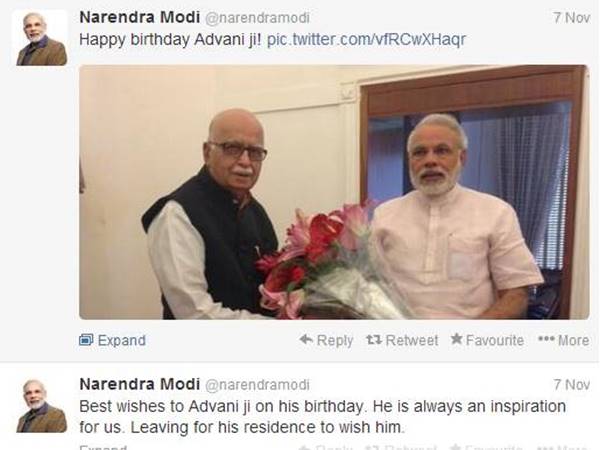
Task: Expand the first tweet with photo
Action: 112,340
